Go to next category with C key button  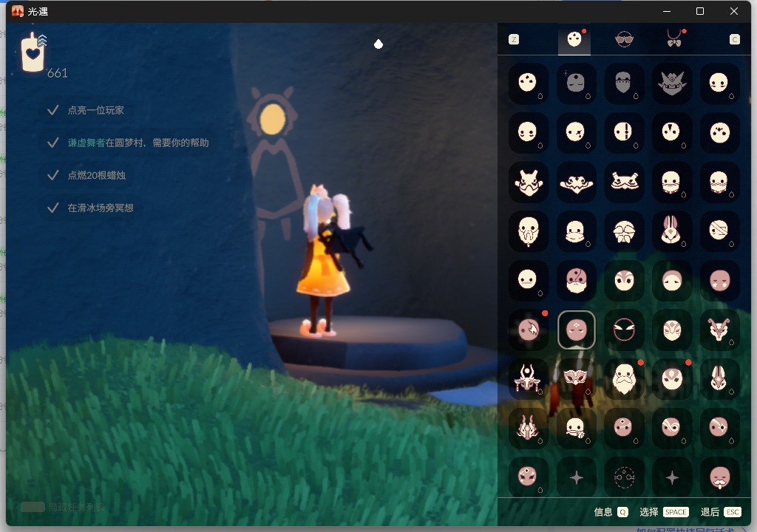pyautogui.click(x=734, y=40)
